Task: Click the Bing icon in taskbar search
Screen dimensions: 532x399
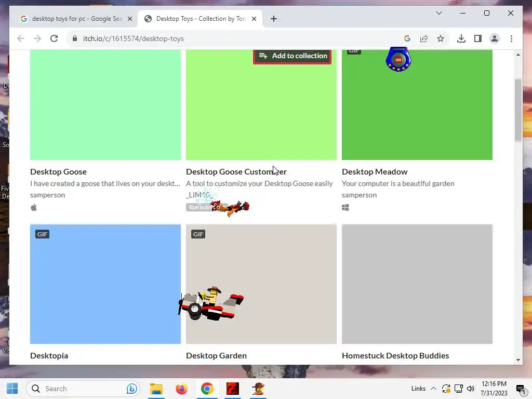Action: point(131,389)
